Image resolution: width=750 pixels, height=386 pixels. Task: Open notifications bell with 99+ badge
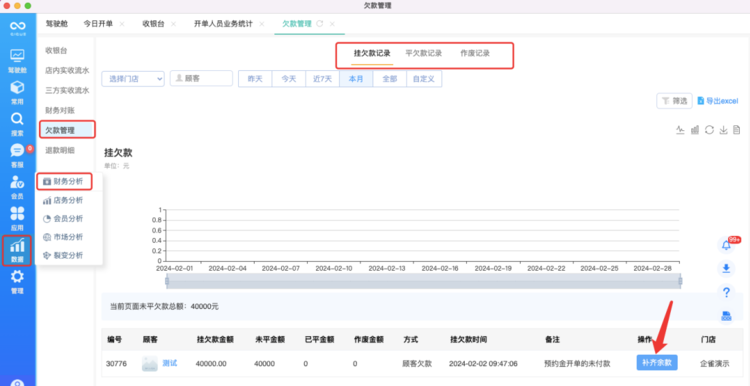726,245
